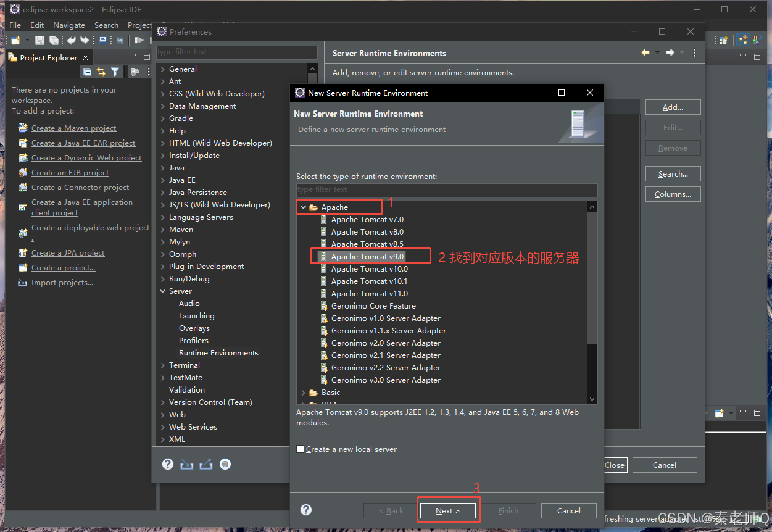Open a Terminal using the monitor toolbar icon
Screen dimensions: 772x532
[x=102, y=40]
